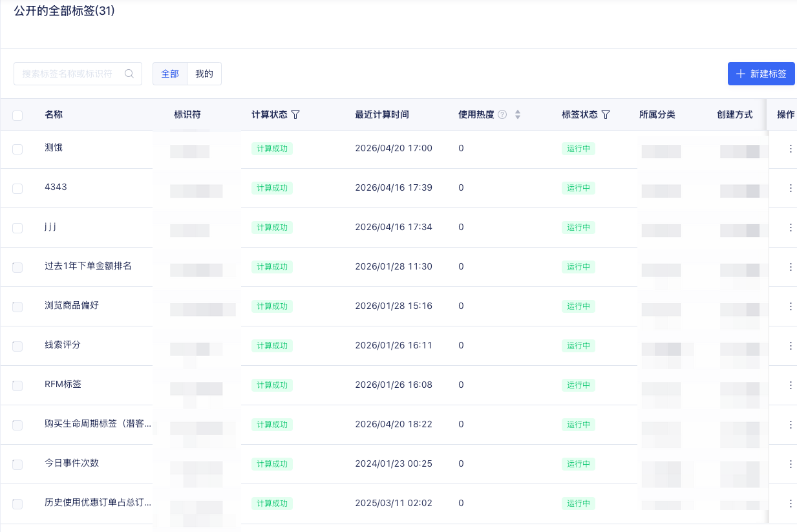Open the more actions menu for 今日事件次数
The width and height of the screenshot is (797, 532).
click(x=790, y=464)
